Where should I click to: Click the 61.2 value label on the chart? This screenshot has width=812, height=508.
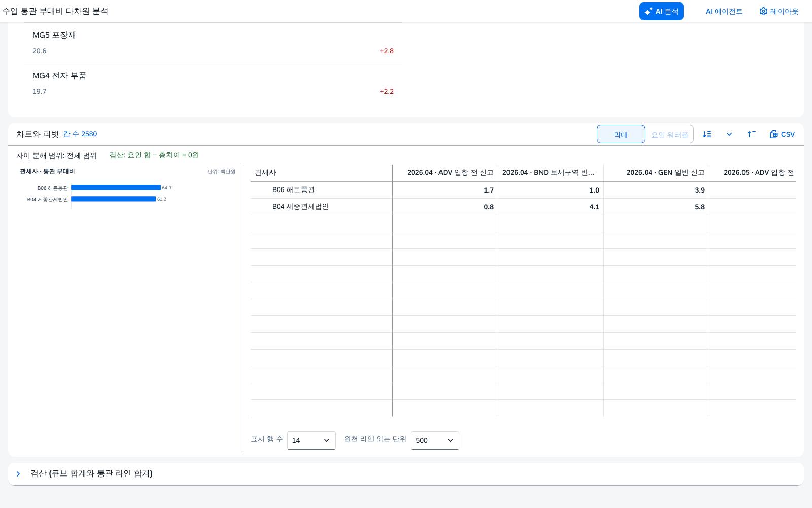(161, 199)
